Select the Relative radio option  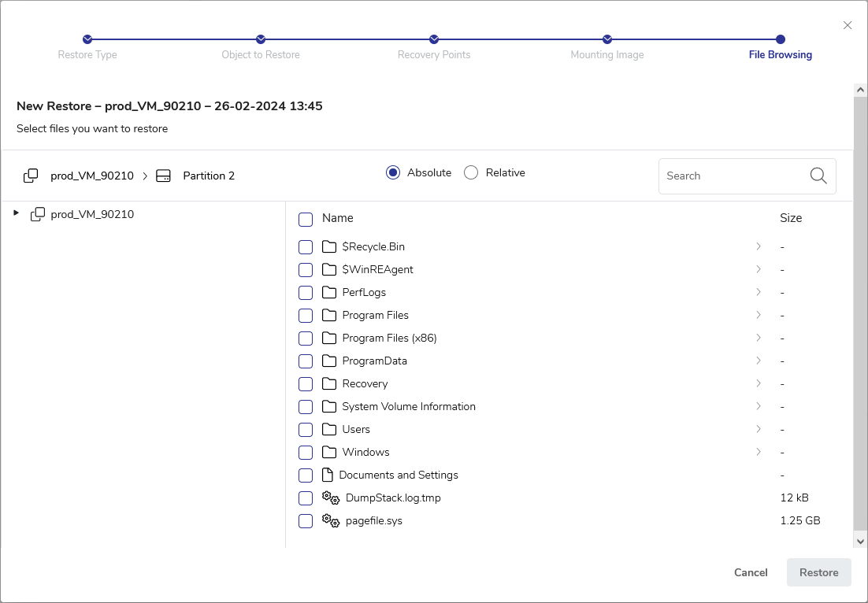471,172
